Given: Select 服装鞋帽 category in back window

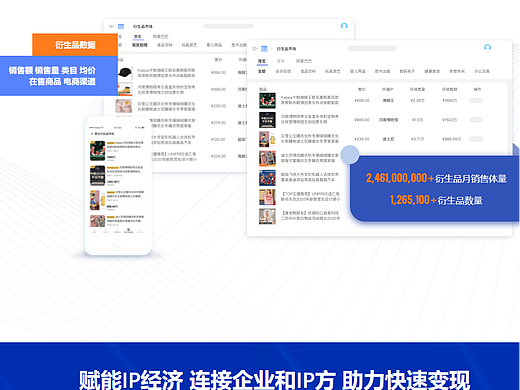Looking at the screenshot, I should (140, 45).
